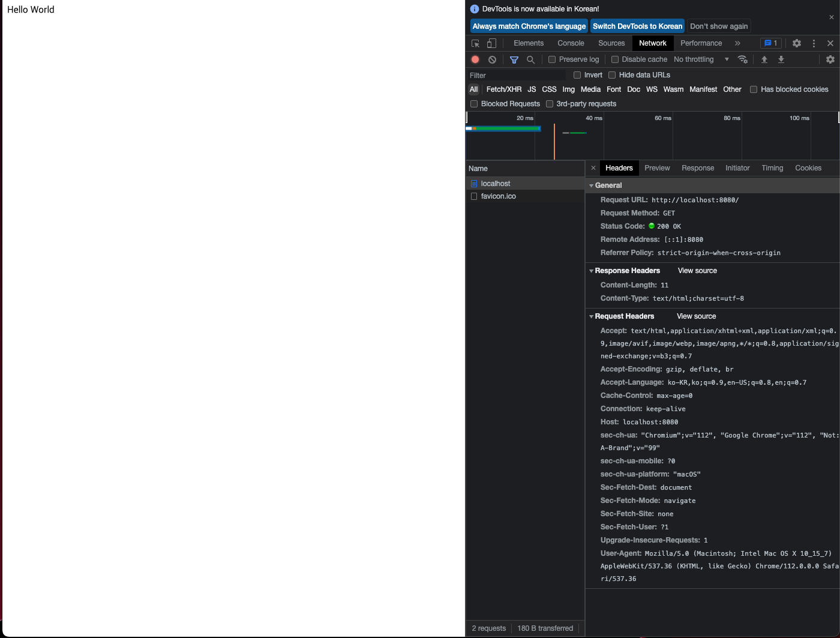Open the No throttling dropdown
This screenshot has height=638, width=840.
tap(701, 59)
